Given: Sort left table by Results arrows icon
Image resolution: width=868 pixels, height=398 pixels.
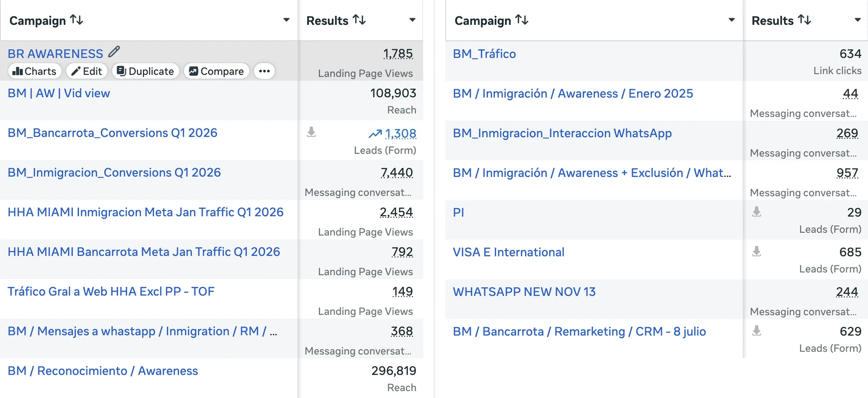Looking at the screenshot, I should [x=359, y=20].
